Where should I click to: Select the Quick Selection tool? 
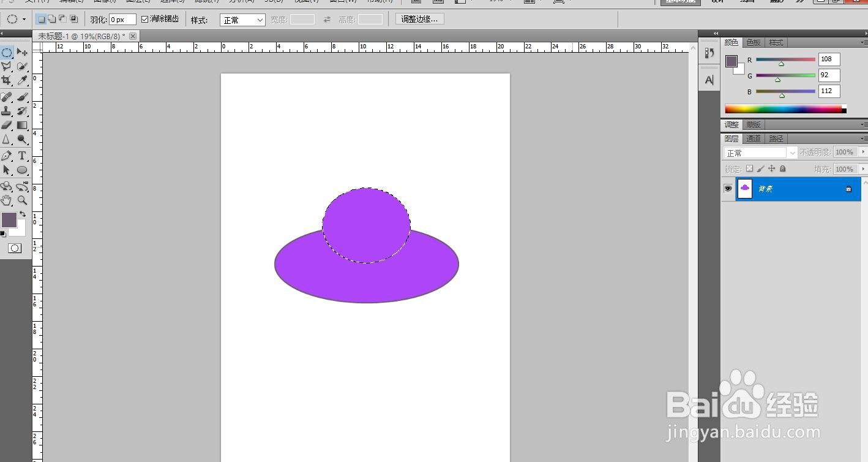tap(22, 66)
